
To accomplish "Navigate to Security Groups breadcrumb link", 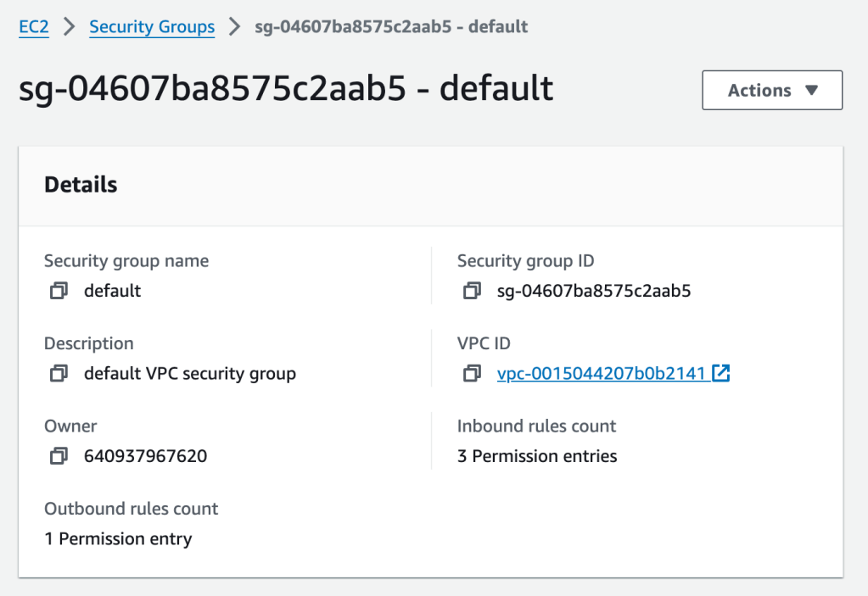I will 152,26.
